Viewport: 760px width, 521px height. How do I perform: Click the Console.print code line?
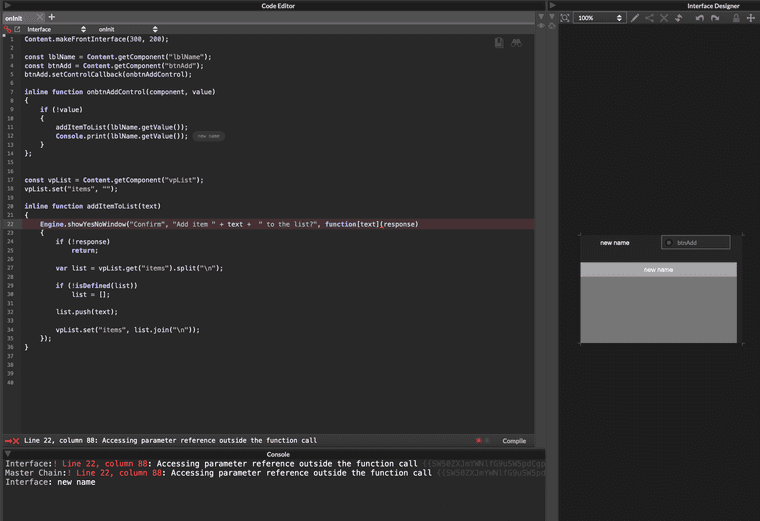(x=122, y=136)
